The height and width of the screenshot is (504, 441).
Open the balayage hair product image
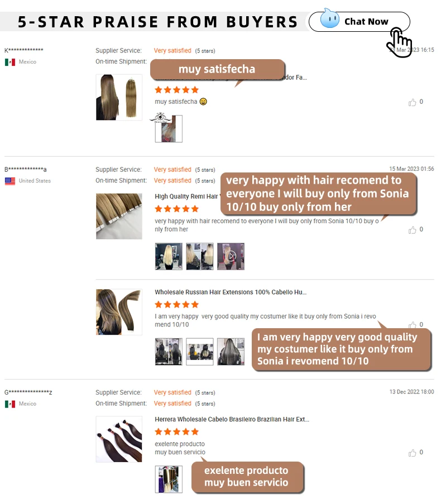(x=119, y=312)
